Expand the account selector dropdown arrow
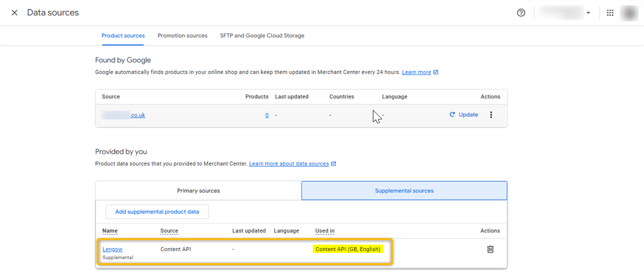This screenshot has height=280, width=644. click(x=588, y=13)
